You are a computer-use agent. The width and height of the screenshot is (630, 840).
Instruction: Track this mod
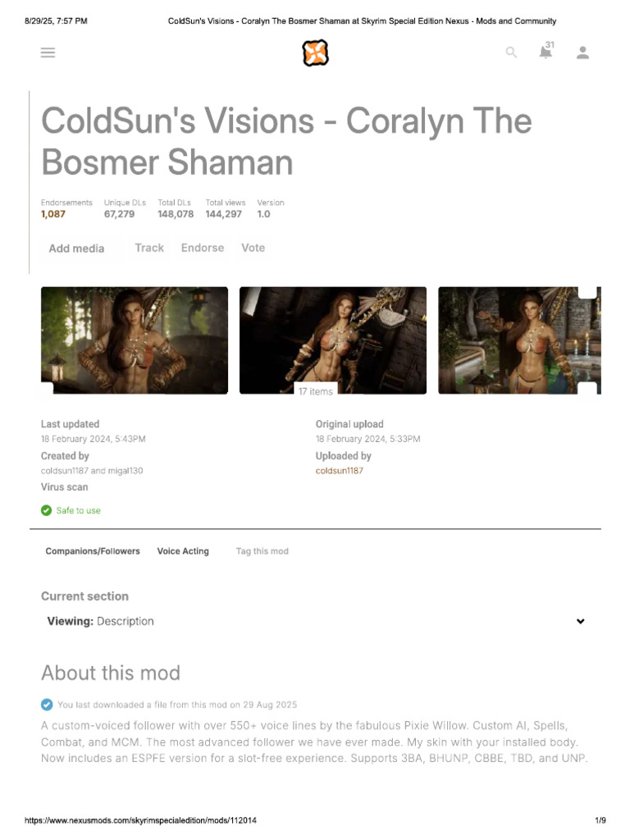149,248
